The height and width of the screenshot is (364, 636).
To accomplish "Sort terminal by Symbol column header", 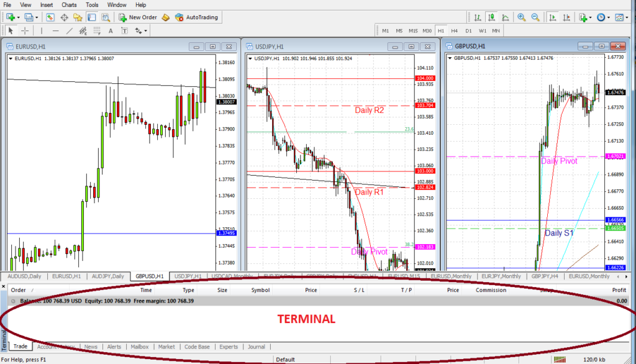I will click(x=260, y=290).
